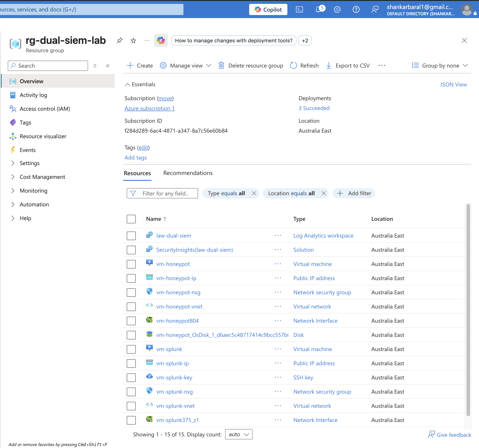Pin rg-dual-siem-lab to dashboard
Screen dimensions: 479x448
pos(119,40)
